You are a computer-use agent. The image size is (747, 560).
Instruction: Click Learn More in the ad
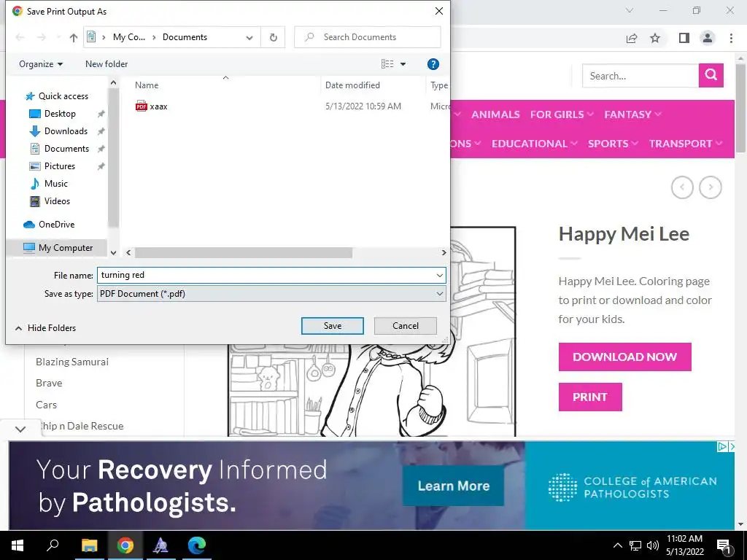point(454,486)
